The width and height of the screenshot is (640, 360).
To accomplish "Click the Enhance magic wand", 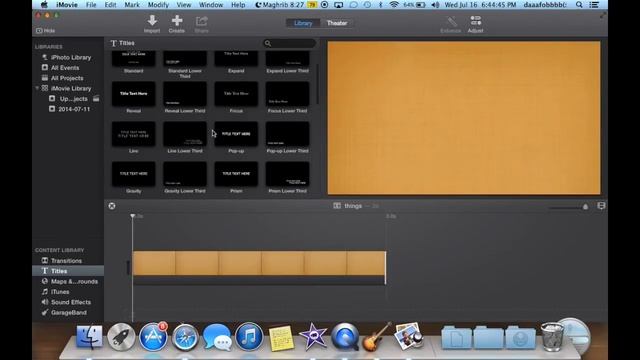I will click(451, 24).
